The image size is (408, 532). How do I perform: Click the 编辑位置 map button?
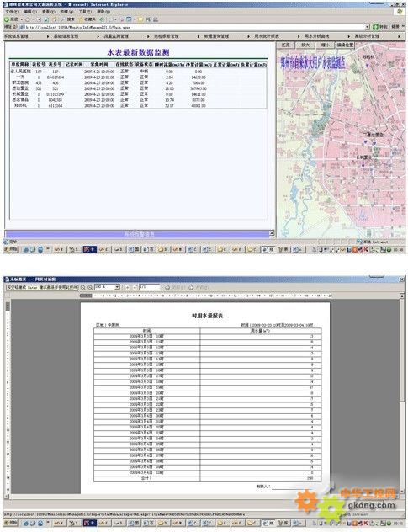point(345,45)
